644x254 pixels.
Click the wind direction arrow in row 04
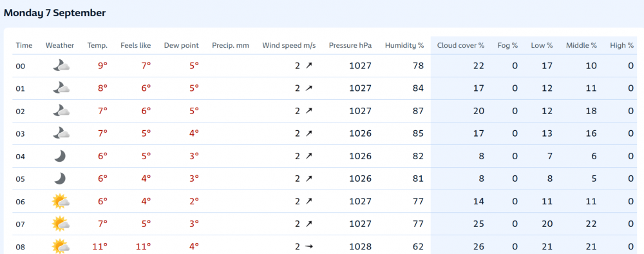coord(309,156)
